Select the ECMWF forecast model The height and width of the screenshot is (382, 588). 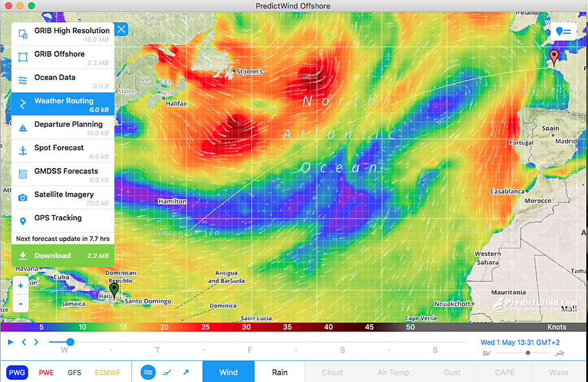click(107, 373)
